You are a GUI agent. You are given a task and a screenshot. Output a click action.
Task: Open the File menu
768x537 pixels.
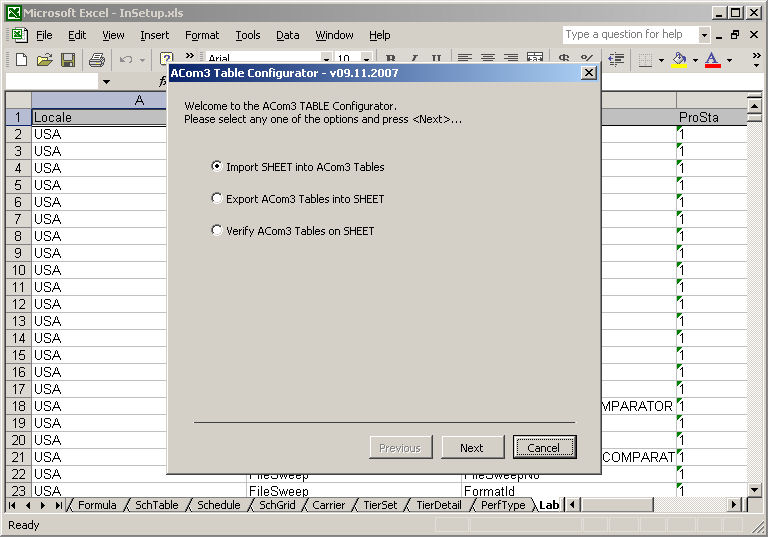(44, 35)
